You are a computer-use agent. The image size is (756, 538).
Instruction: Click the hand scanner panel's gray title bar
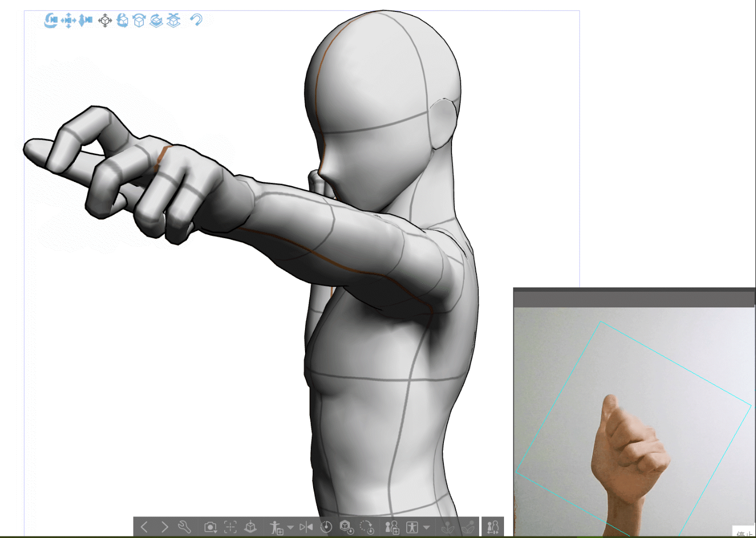[634, 298]
